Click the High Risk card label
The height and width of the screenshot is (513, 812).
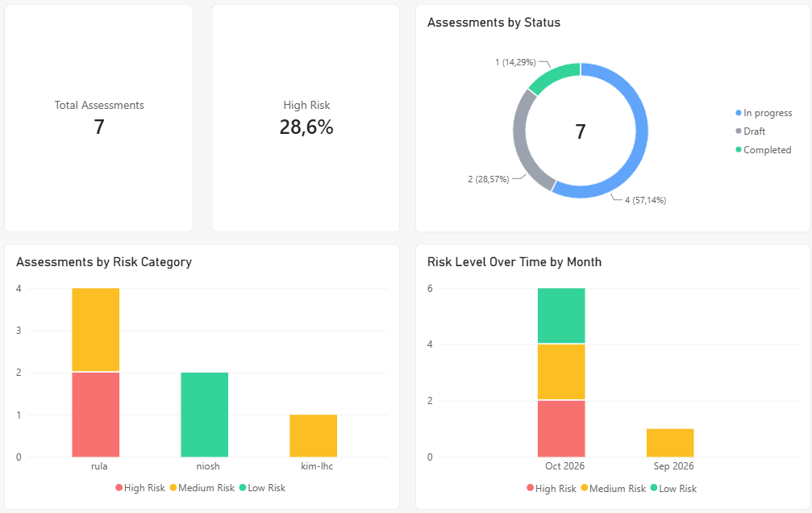[306, 105]
